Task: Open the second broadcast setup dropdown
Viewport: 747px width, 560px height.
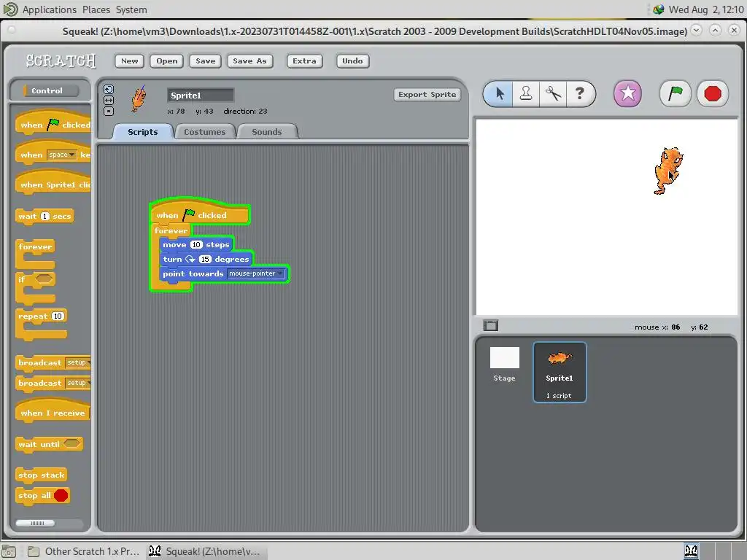Action: pyautogui.click(x=77, y=383)
